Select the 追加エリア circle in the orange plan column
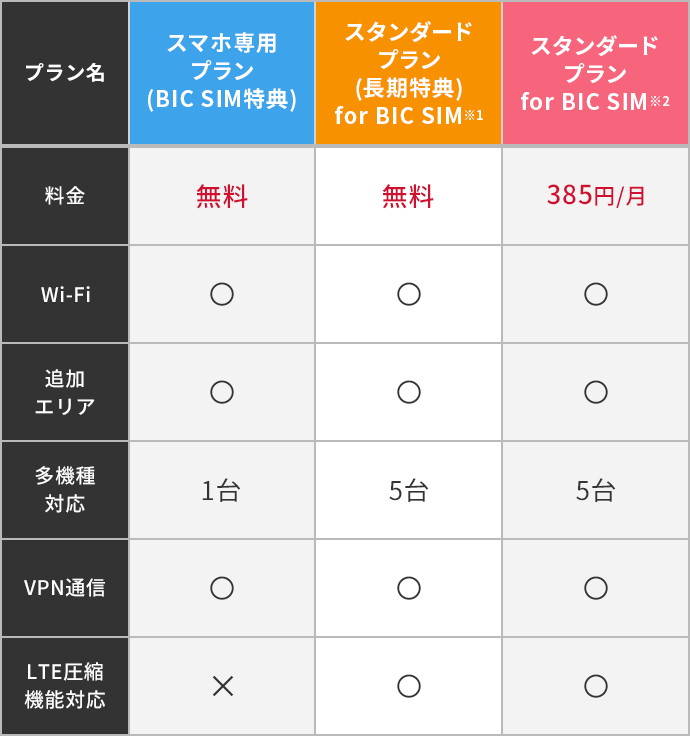Viewport: 690px width, 736px height. (408, 392)
